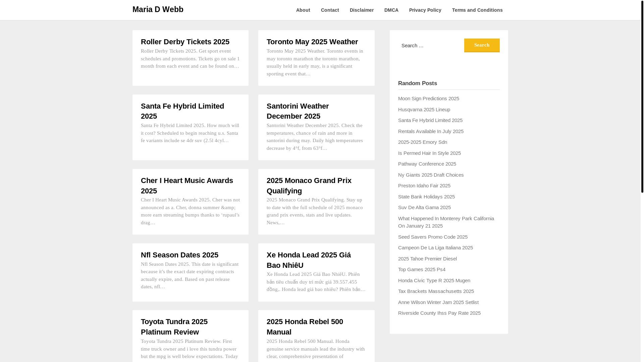Click the page vertical scrollbar thumb
This screenshot has height=362, width=644.
pyautogui.click(x=642, y=97)
